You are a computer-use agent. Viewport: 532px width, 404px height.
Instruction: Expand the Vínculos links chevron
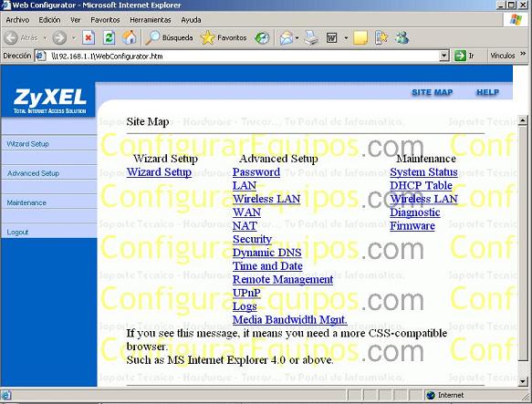(x=523, y=55)
